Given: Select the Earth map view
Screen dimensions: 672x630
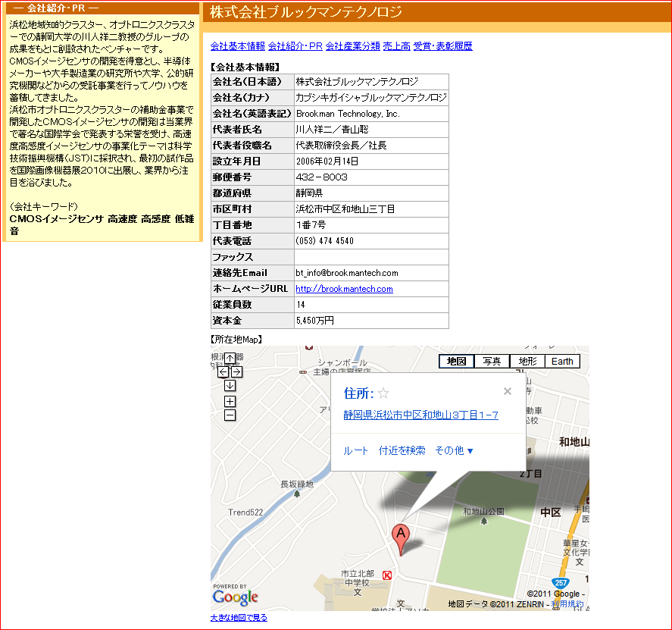Looking at the screenshot, I should point(562,362).
